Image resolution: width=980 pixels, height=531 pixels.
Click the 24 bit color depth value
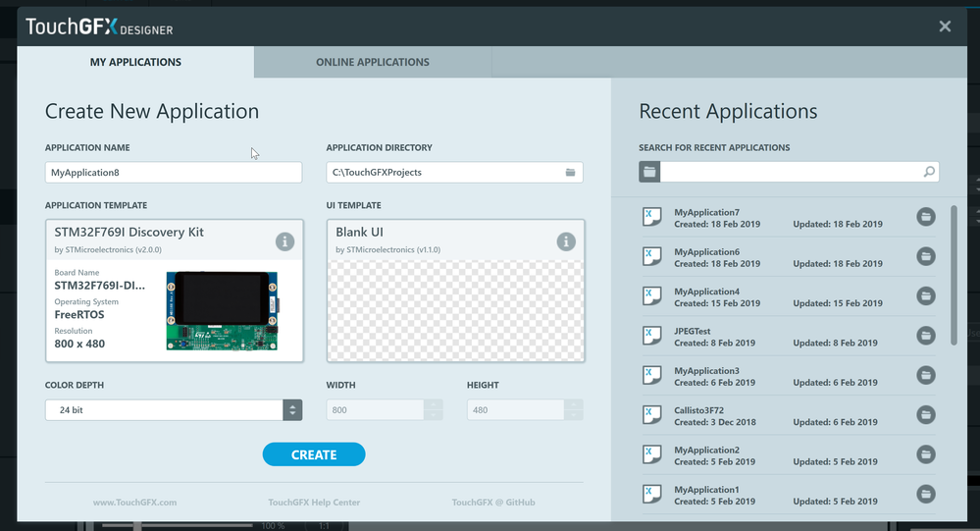(72, 410)
